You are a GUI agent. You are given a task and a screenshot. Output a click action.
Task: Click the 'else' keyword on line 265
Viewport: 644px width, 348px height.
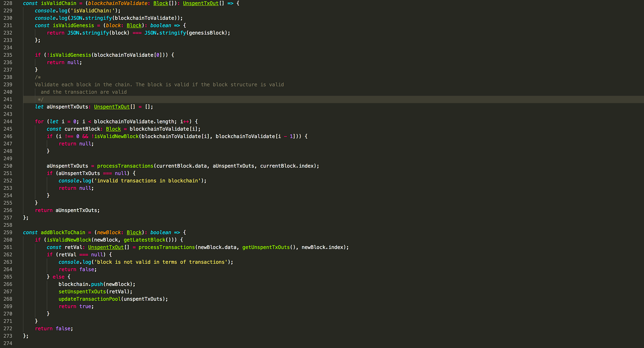59,277
